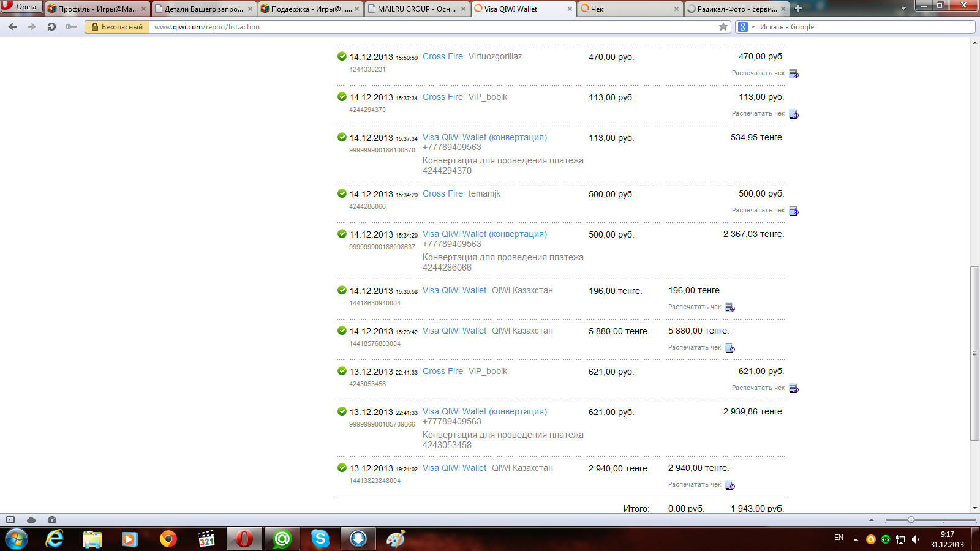Open the volume control in system tray
Image resolution: width=980 pixels, height=551 pixels.
[x=915, y=539]
